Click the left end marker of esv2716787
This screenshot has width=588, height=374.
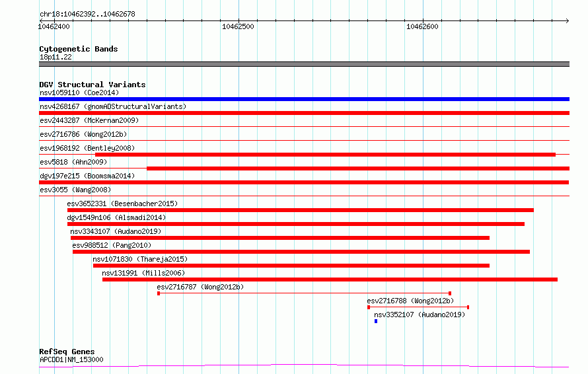click(x=159, y=293)
